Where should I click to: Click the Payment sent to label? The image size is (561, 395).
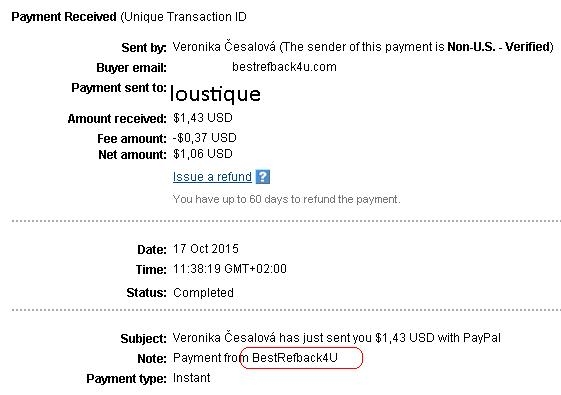[119, 88]
